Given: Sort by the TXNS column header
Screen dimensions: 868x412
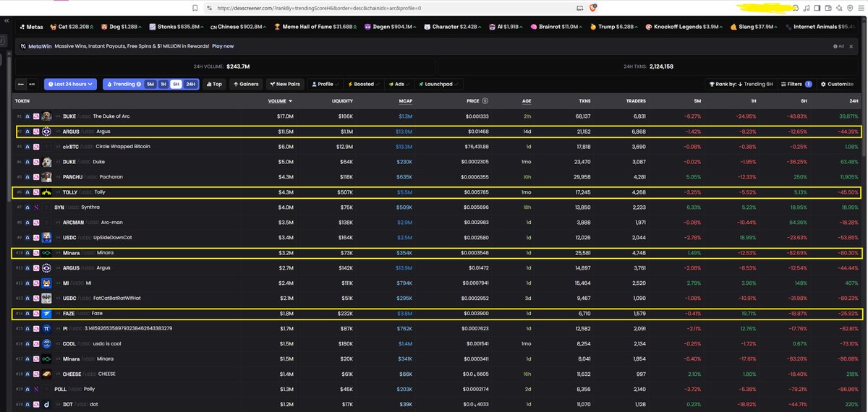Looking at the screenshot, I should pyautogui.click(x=584, y=101).
